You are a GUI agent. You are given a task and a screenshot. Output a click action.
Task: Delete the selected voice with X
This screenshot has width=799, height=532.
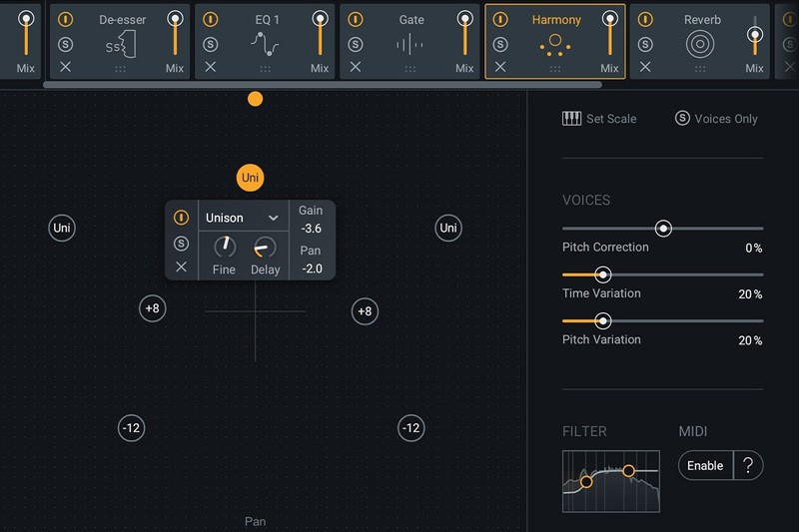pyautogui.click(x=181, y=266)
